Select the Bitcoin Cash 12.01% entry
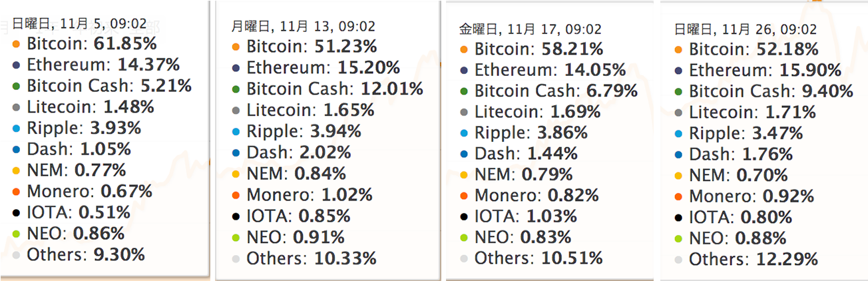Viewport: 868px width, 281px height. tap(334, 89)
